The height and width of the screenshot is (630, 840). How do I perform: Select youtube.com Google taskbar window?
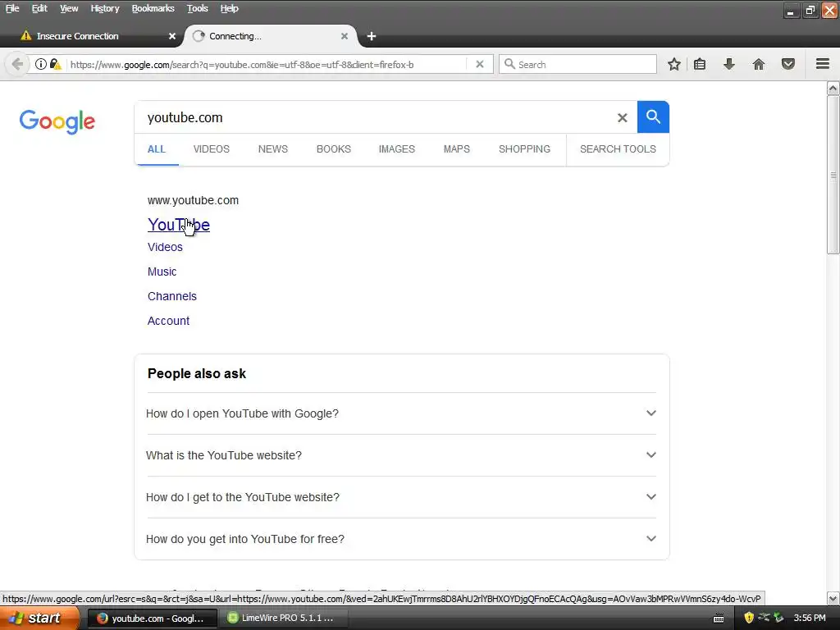click(x=152, y=619)
